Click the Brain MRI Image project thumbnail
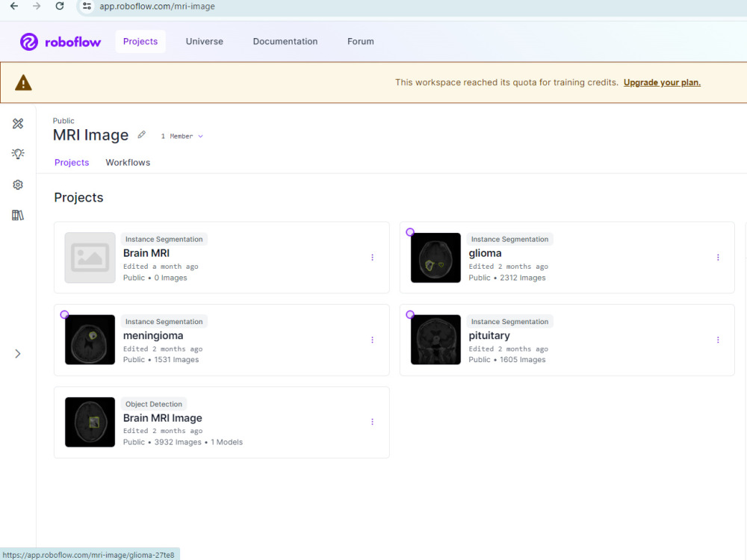 click(90, 423)
